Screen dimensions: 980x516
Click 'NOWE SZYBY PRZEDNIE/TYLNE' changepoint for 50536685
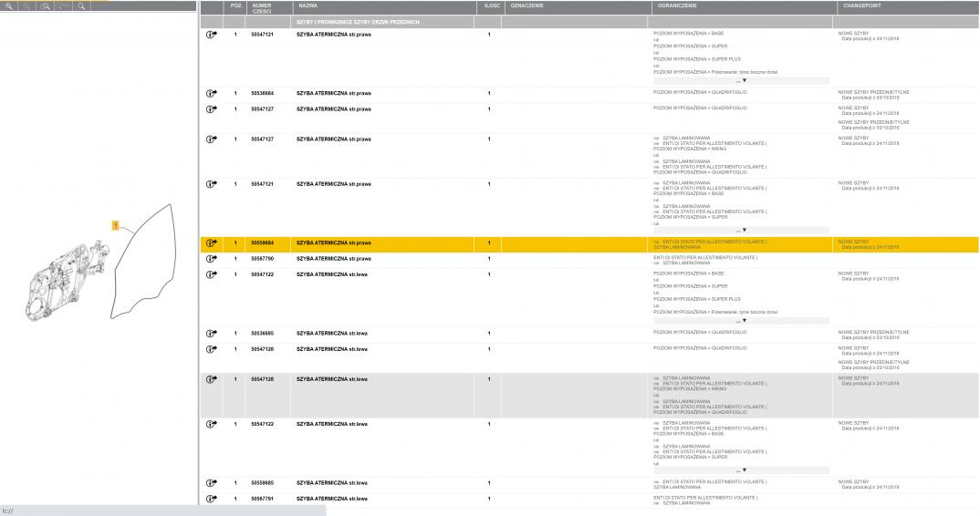pyautogui.click(x=874, y=333)
